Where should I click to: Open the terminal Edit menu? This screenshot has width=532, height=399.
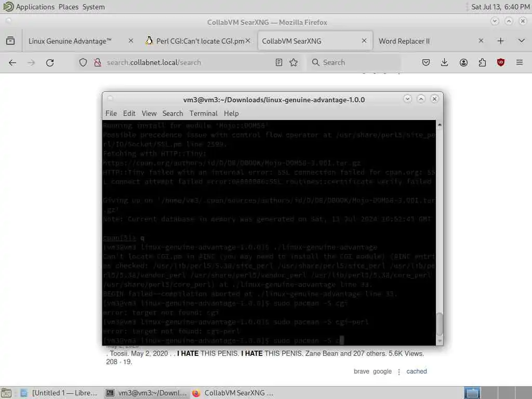(129, 113)
